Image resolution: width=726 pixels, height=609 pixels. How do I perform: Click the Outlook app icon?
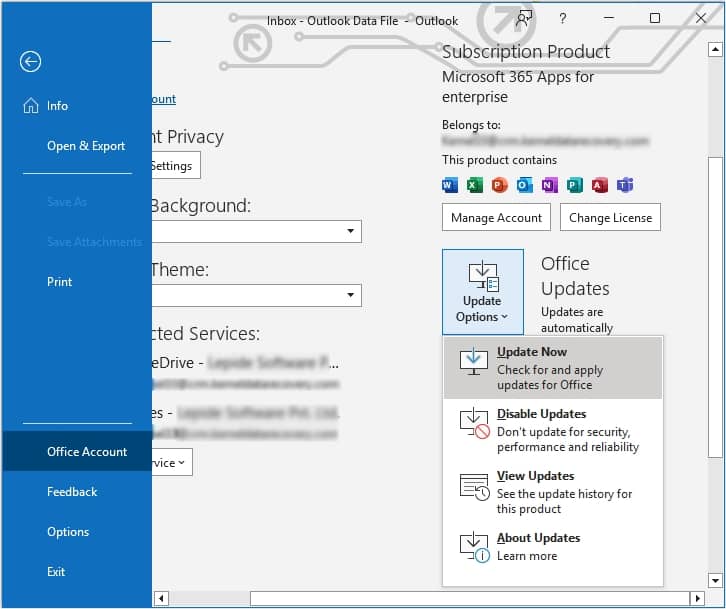525,185
